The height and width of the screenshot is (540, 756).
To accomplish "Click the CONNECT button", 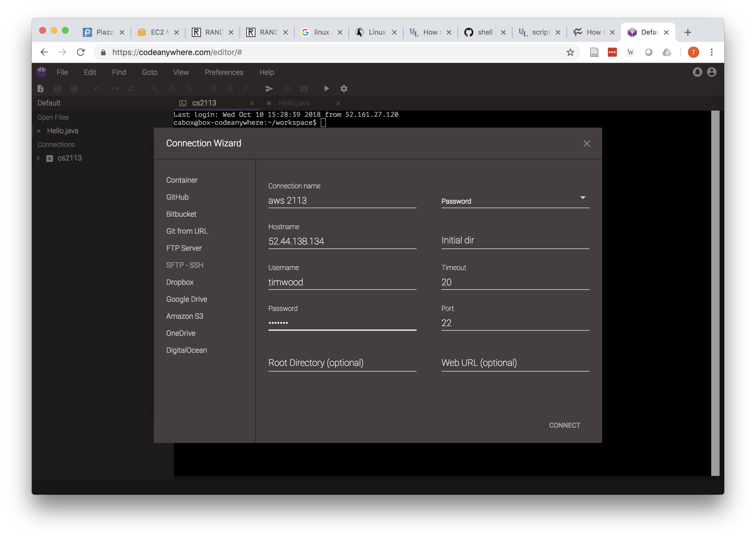I will 564,425.
